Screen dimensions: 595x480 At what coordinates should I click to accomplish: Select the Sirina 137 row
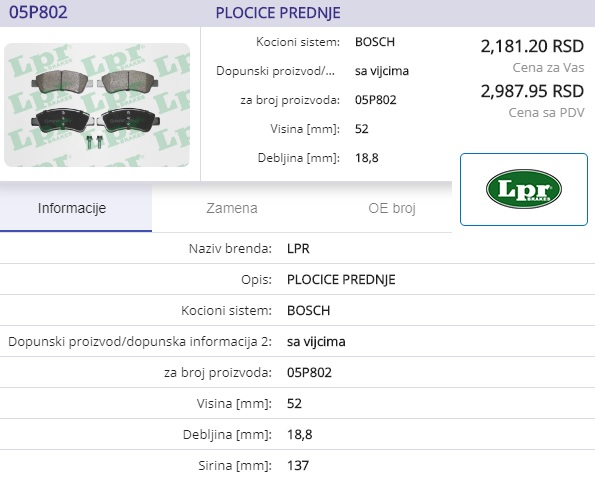click(298, 465)
